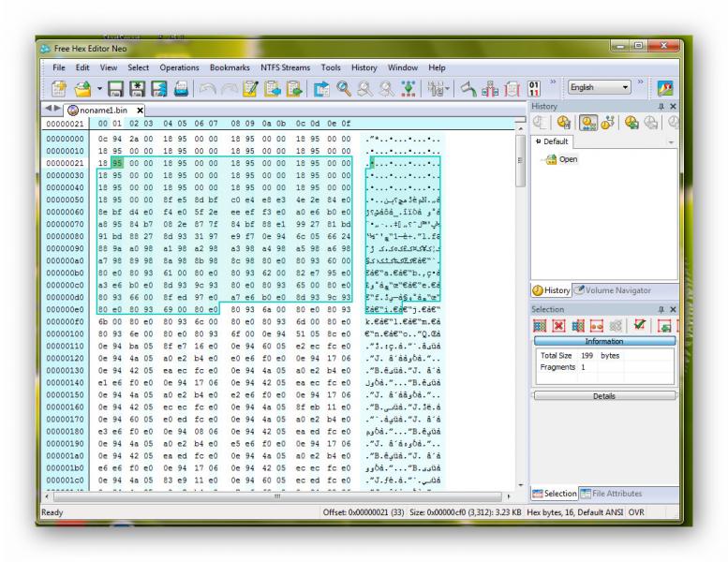Open the Default tab dropdown arrow

tap(671, 142)
